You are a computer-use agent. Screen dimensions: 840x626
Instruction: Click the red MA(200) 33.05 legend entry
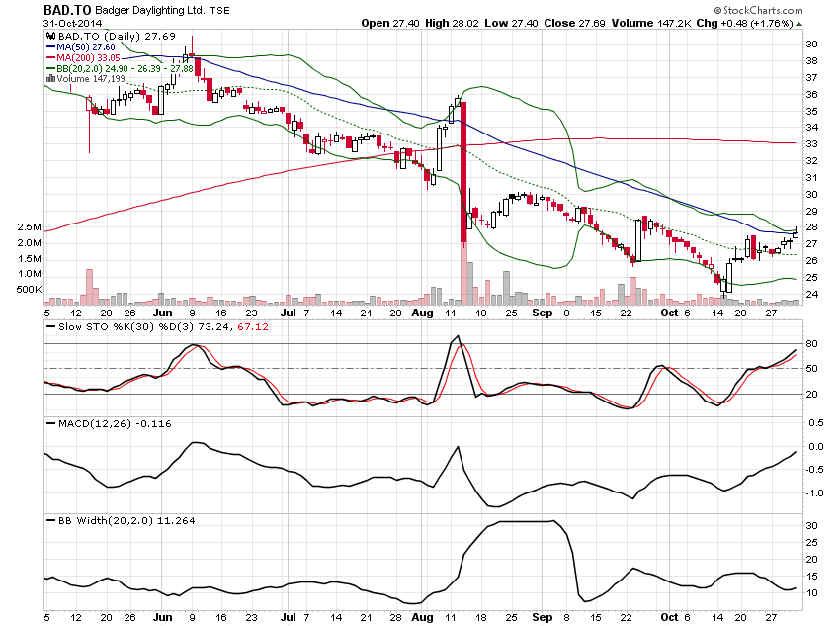[x=83, y=58]
